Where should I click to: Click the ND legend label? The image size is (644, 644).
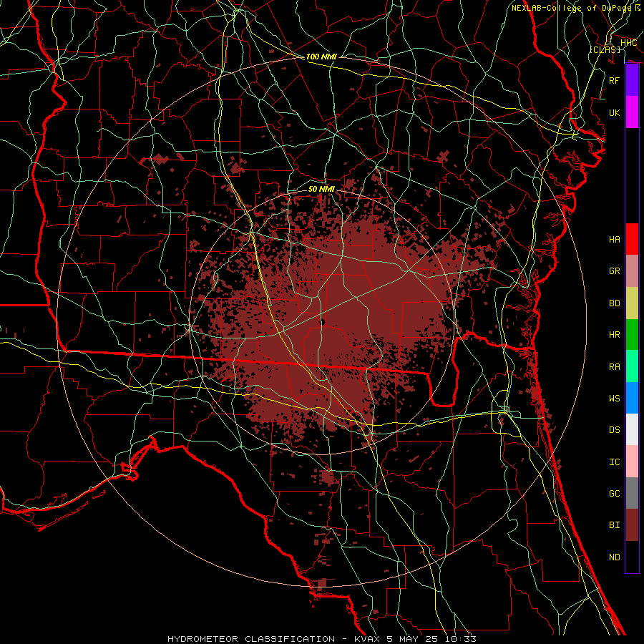coord(615,557)
